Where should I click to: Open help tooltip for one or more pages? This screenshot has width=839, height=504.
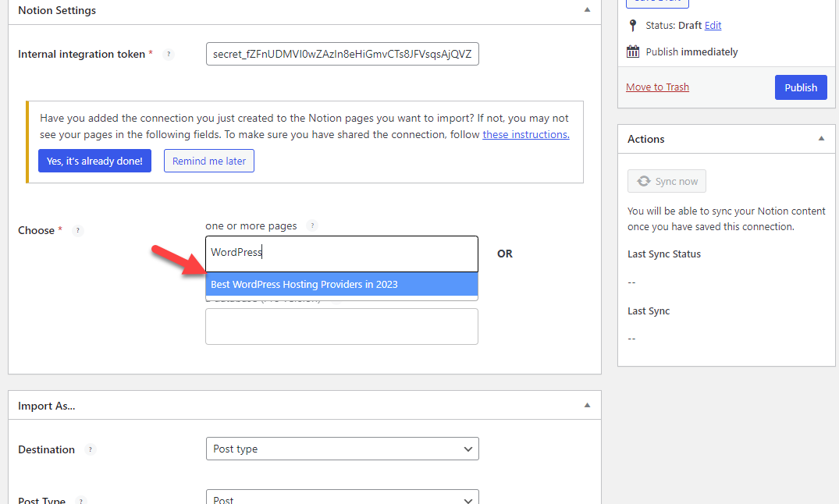tap(312, 225)
